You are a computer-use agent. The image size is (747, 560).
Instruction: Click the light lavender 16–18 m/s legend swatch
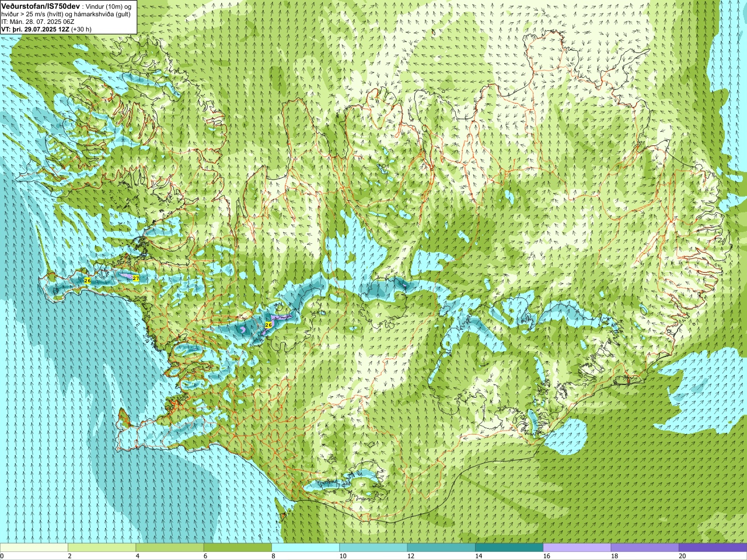(x=577, y=548)
